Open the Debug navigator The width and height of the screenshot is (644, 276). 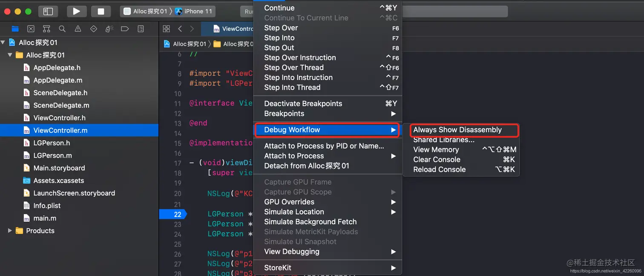click(109, 29)
